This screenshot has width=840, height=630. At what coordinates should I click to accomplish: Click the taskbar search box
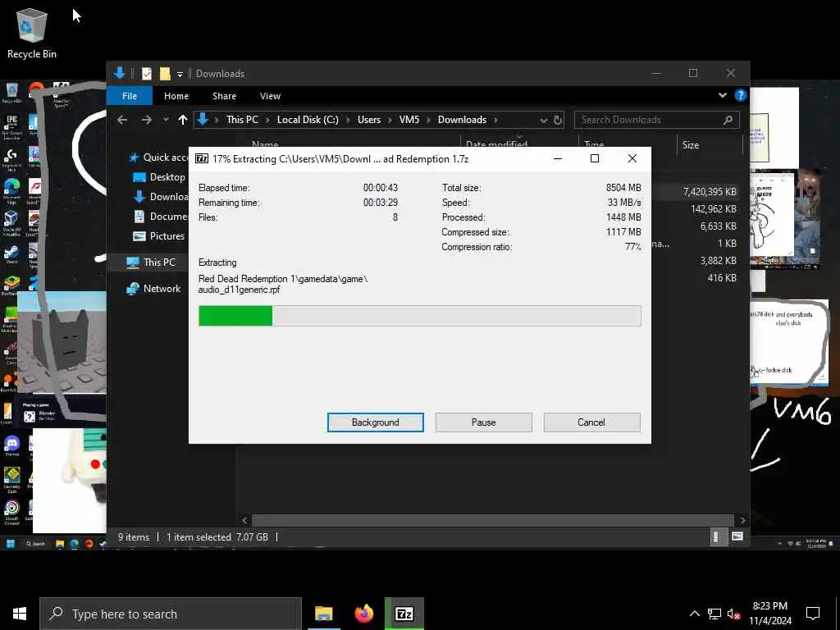[171, 614]
